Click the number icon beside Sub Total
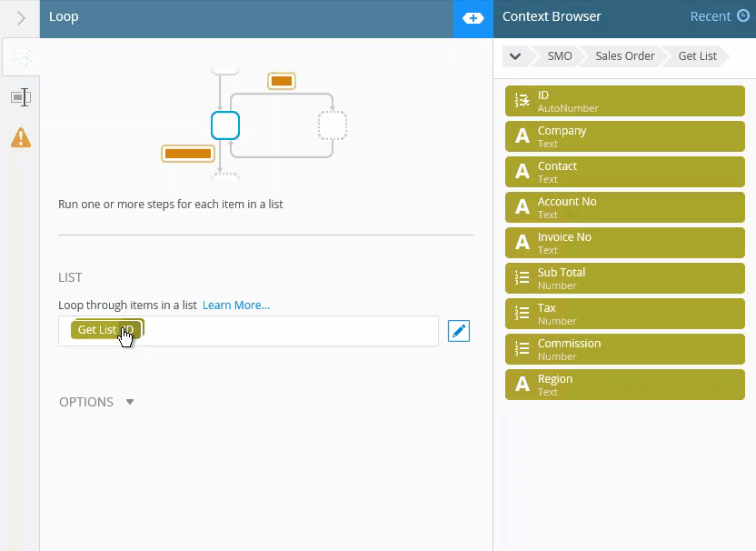This screenshot has width=756, height=551. [x=522, y=277]
